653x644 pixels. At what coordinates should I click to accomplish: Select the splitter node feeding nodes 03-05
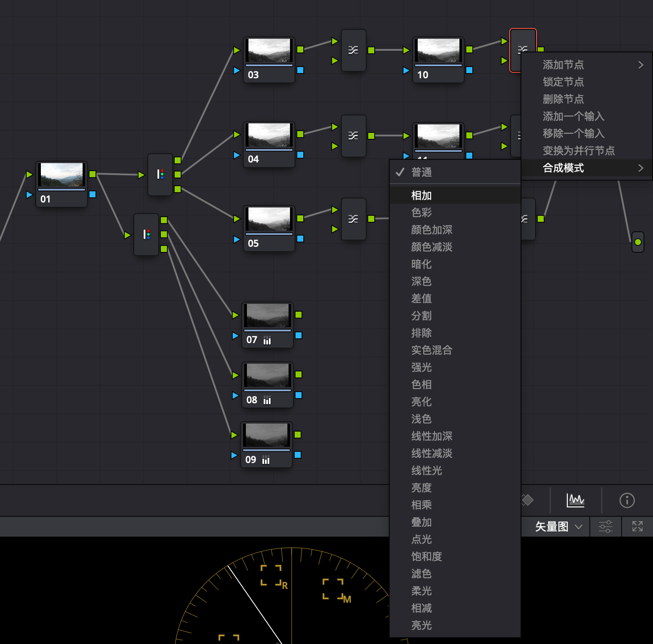coord(160,174)
